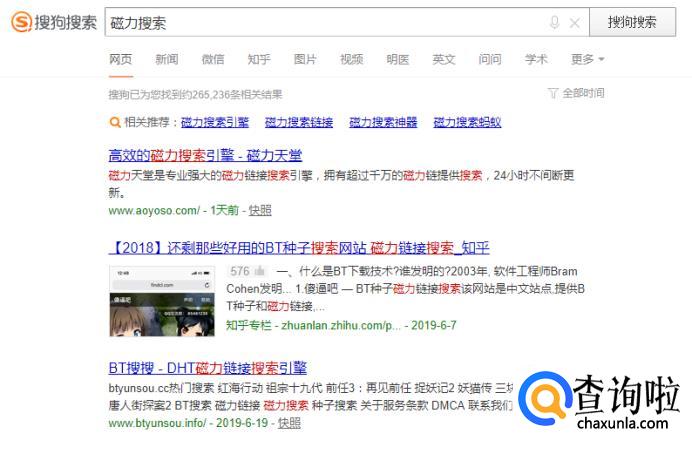Click the filter funnel icon beside 全部时间

pos(553,93)
